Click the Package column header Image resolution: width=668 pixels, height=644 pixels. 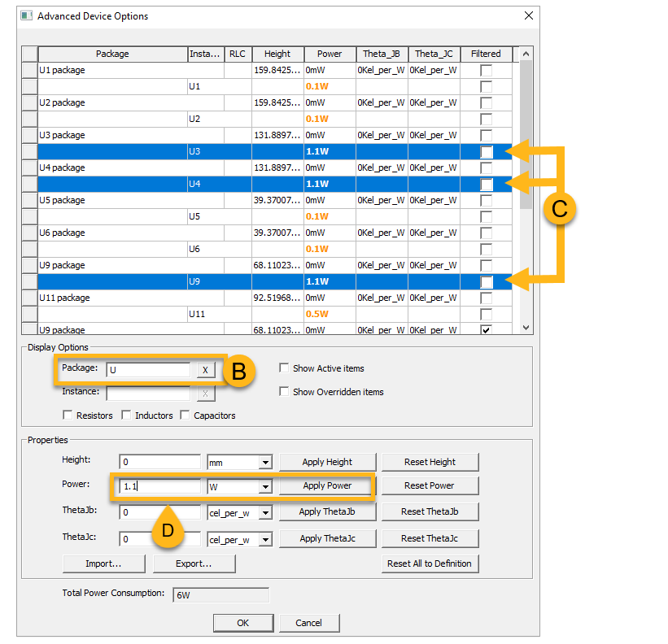pyautogui.click(x=112, y=54)
